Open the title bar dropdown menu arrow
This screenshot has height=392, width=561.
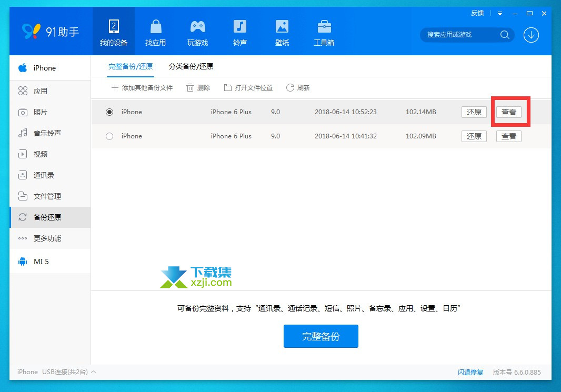[x=500, y=14]
